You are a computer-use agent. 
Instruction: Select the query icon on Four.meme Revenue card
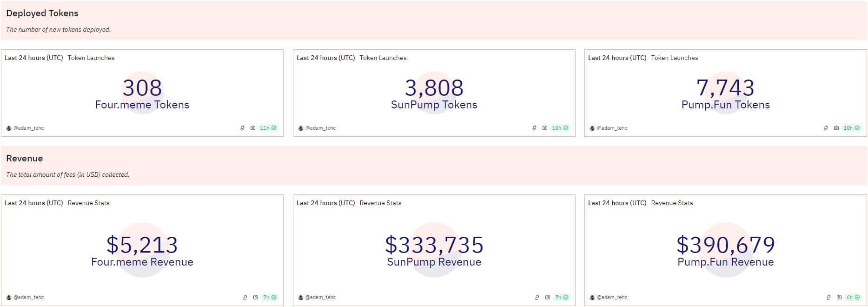(x=245, y=297)
